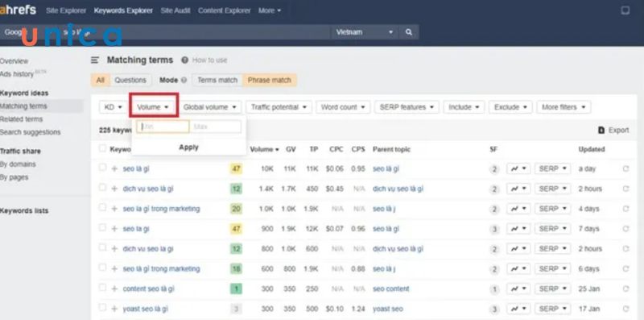Add 1.0K 'seo là gì trong marketing' with plus

[114, 209]
